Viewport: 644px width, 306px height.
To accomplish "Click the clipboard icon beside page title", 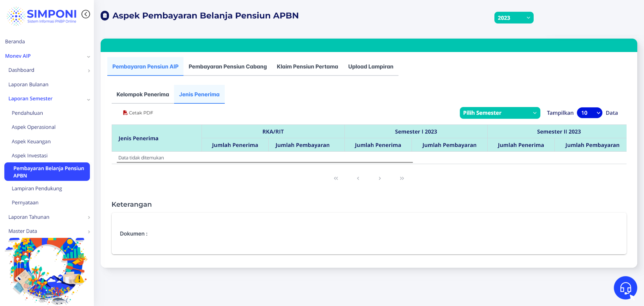I will tap(105, 16).
